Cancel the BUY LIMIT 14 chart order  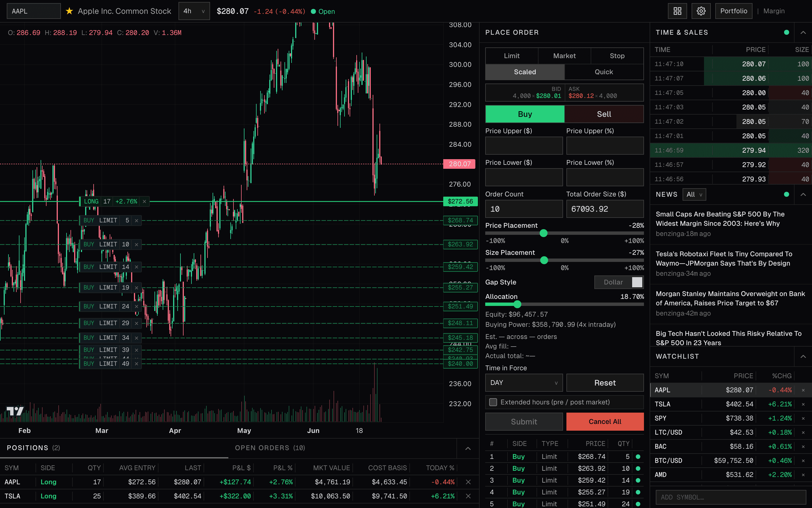click(136, 267)
